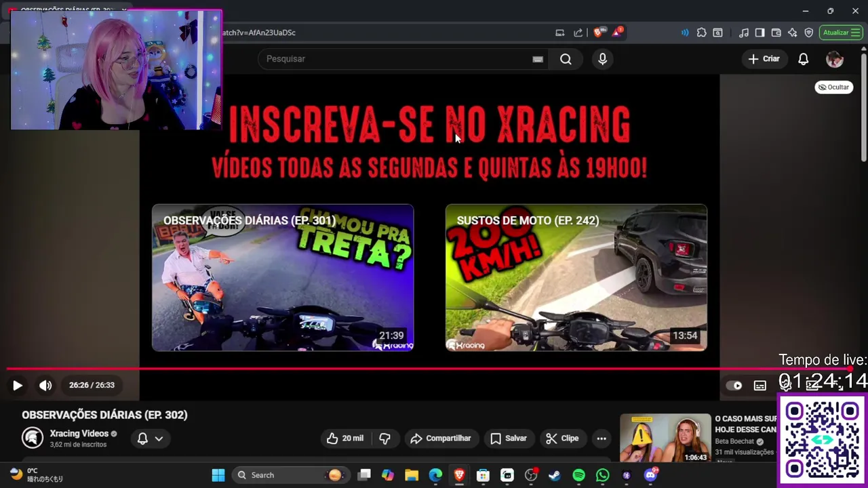Toggle the browser sidebar panel icon
Viewport: 868px width, 488px height.
point(759,33)
